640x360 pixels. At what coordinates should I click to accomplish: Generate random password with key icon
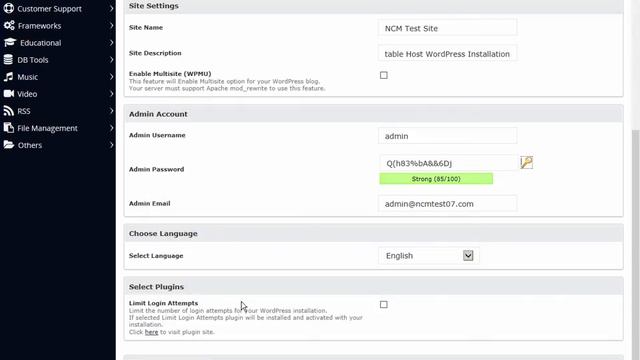[527, 162]
